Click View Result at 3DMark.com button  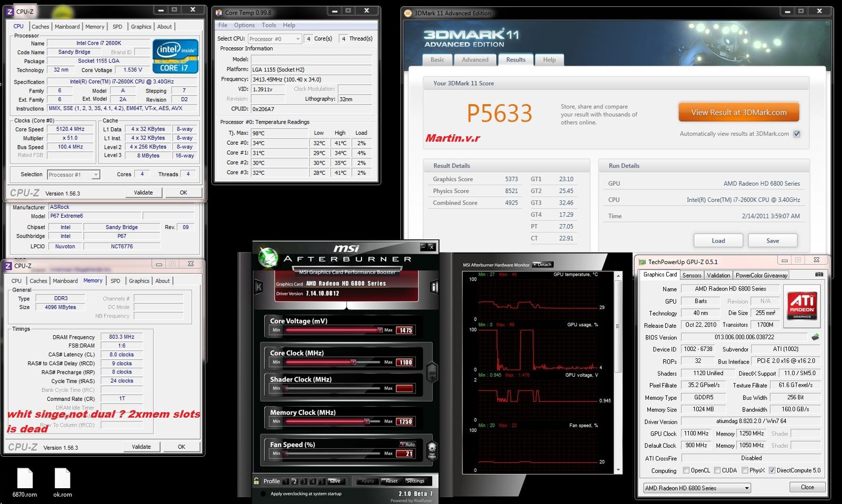click(x=739, y=112)
